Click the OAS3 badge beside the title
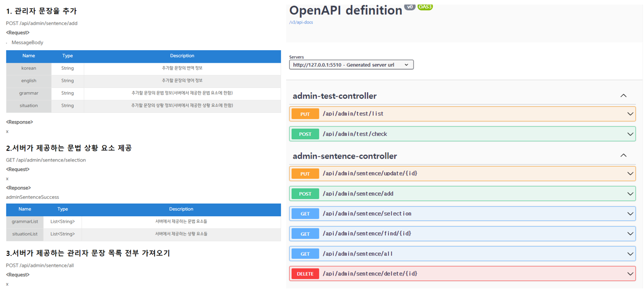Image resolution: width=644 pixels, height=291 pixels. (x=425, y=7)
